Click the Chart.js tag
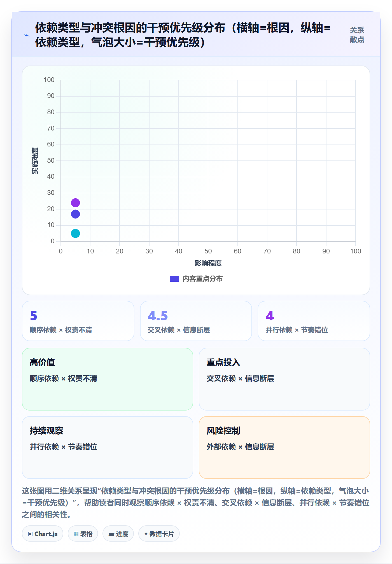 tap(43, 534)
